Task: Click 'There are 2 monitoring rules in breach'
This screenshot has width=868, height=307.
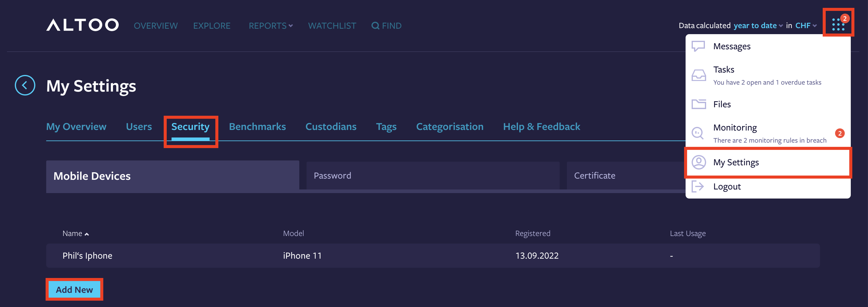Action: tap(770, 140)
